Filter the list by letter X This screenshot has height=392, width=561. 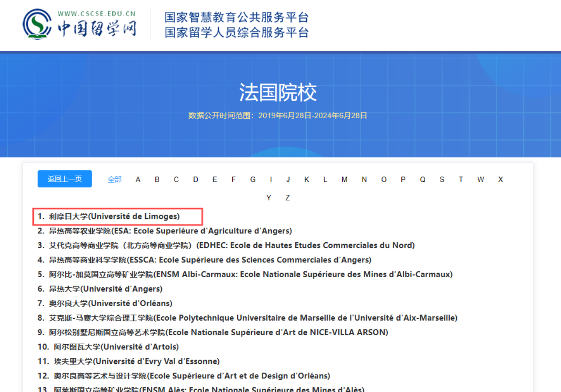[500, 180]
